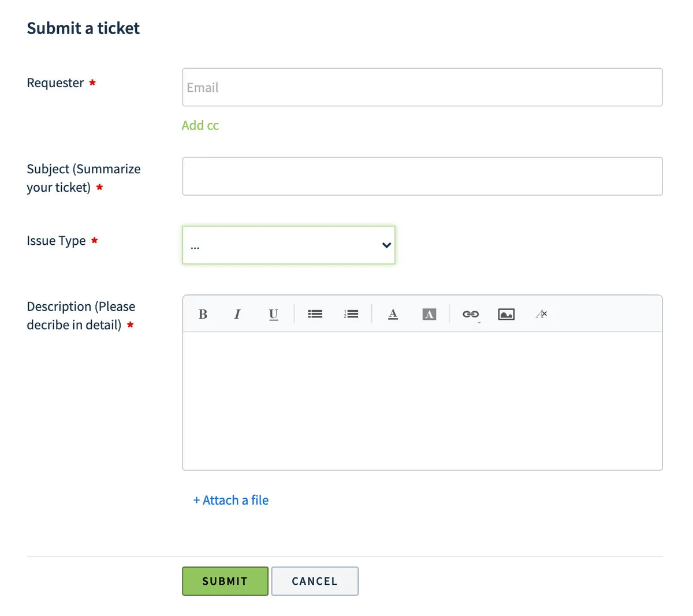The width and height of the screenshot is (693, 616).
Task: Open the text color picker
Action: click(x=393, y=314)
